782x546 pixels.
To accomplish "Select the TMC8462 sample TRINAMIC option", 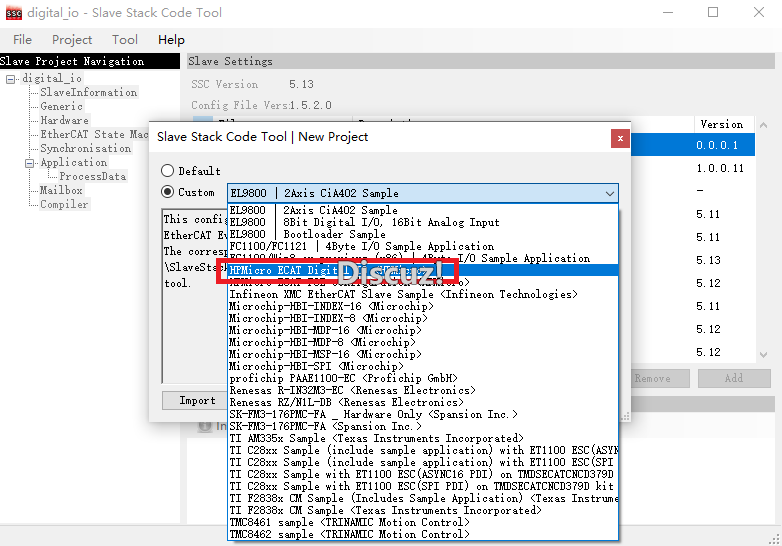I will pyautogui.click(x=347, y=534).
